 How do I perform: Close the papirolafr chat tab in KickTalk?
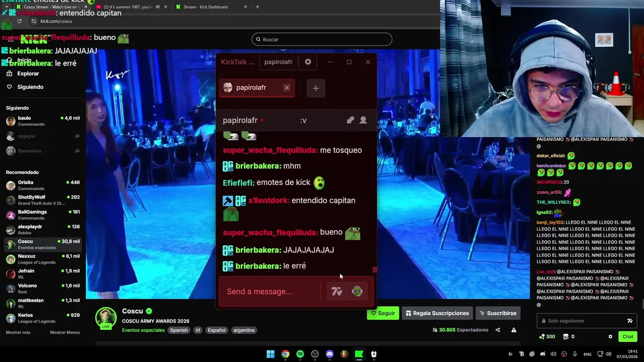coord(287,87)
